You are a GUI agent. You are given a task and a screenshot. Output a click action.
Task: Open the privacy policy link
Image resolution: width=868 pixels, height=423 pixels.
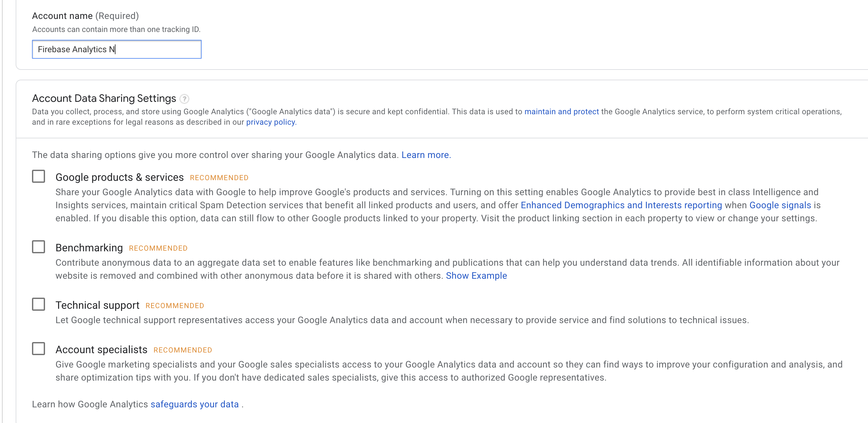click(270, 122)
